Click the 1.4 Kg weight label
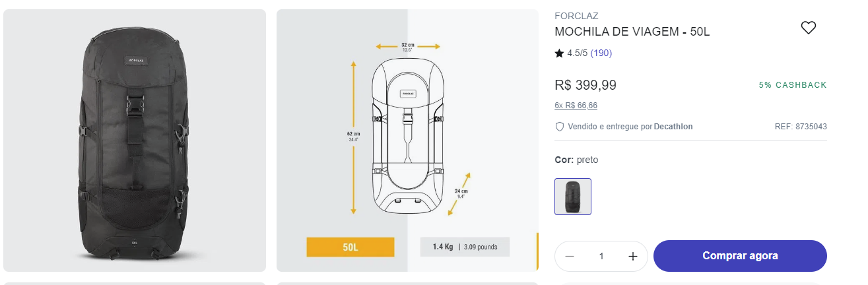Screen dimensions: 868x285 coord(443,247)
